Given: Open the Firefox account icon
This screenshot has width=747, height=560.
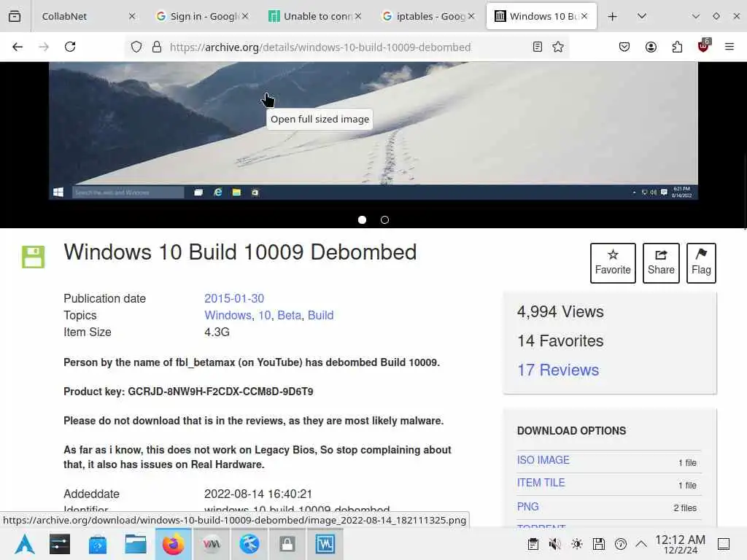Looking at the screenshot, I should coord(651,47).
